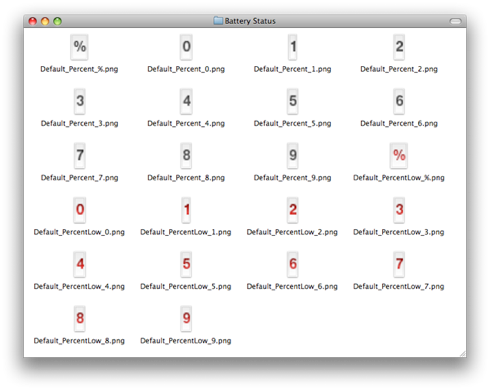Image resolution: width=490 pixels, height=390 pixels.
Task: Click the green zoom window button
Action: click(57, 21)
